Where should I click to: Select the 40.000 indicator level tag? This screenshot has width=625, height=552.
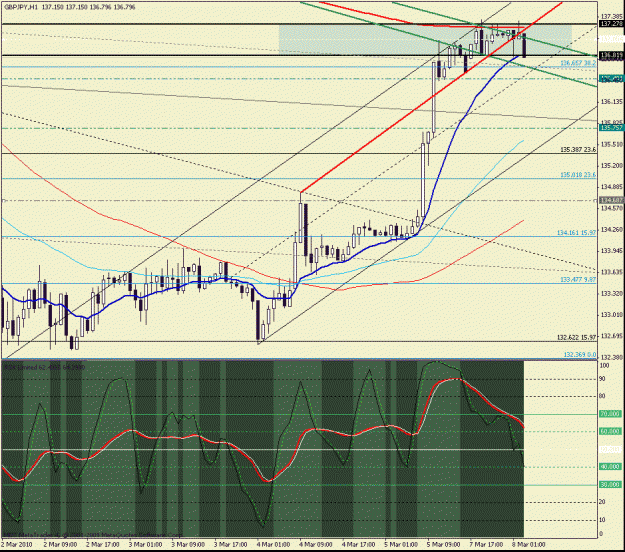pyautogui.click(x=610, y=467)
